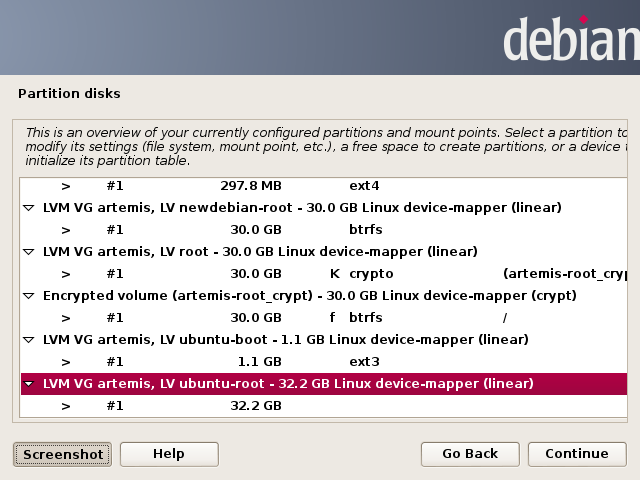Select the 30.0 GB btrfs partition under newdebian-root
640x480 pixels.
pos(324,230)
